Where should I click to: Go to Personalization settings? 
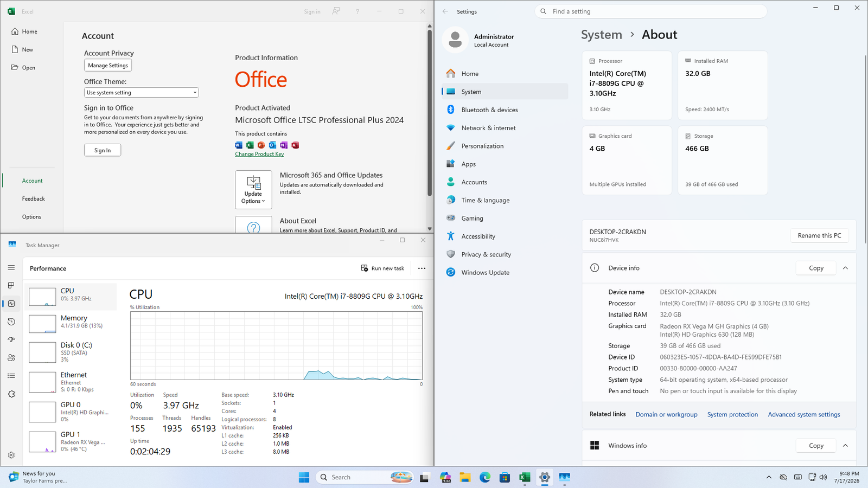pyautogui.click(x=505, y=146)
